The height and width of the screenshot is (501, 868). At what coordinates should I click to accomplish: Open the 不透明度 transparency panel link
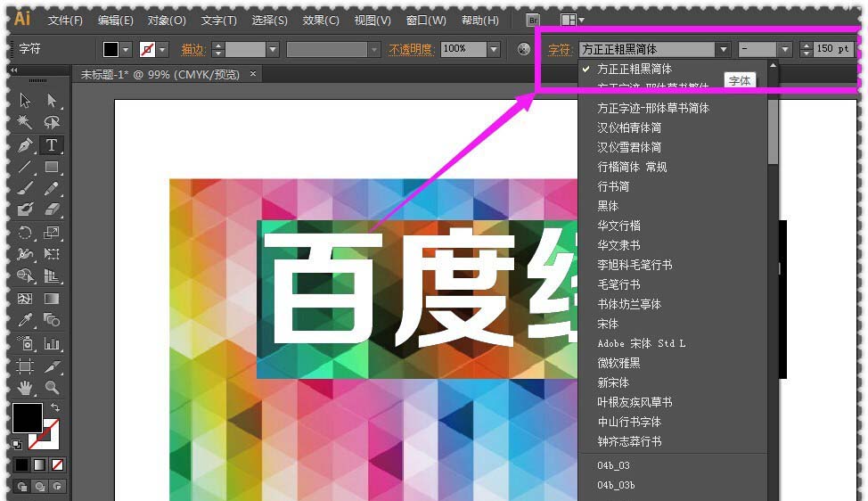point(410,49)
